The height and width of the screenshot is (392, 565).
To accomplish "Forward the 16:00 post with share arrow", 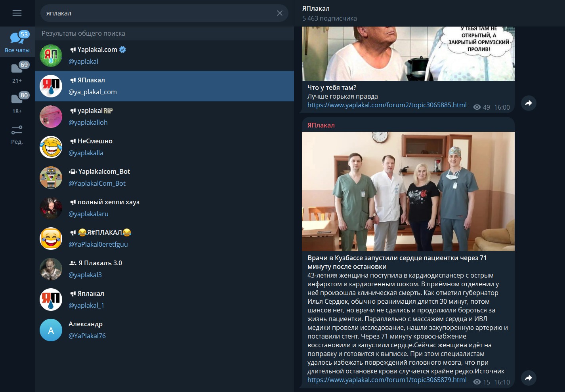I will pos(529,103).
